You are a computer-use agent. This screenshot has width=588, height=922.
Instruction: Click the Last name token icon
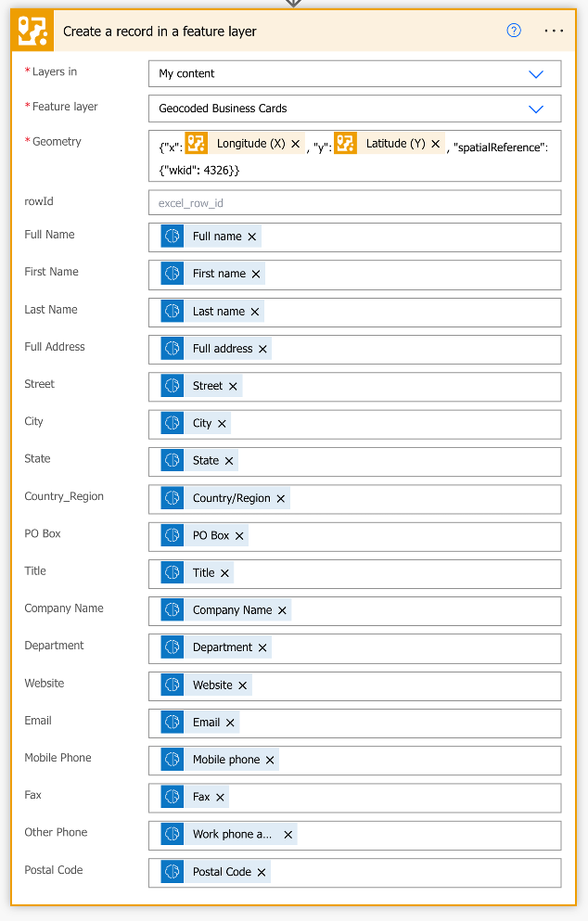point(173,312)
